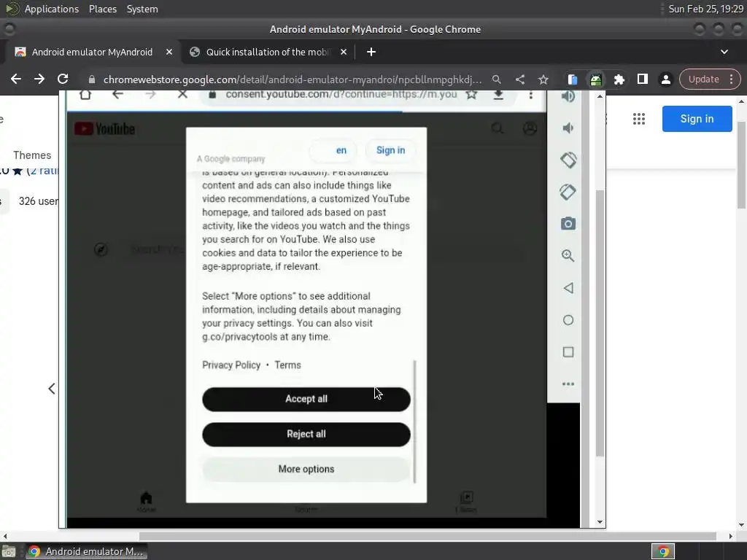The image size is (747, 560).
Task: Click the chromewebstore address bar URL
Action: 292,79
